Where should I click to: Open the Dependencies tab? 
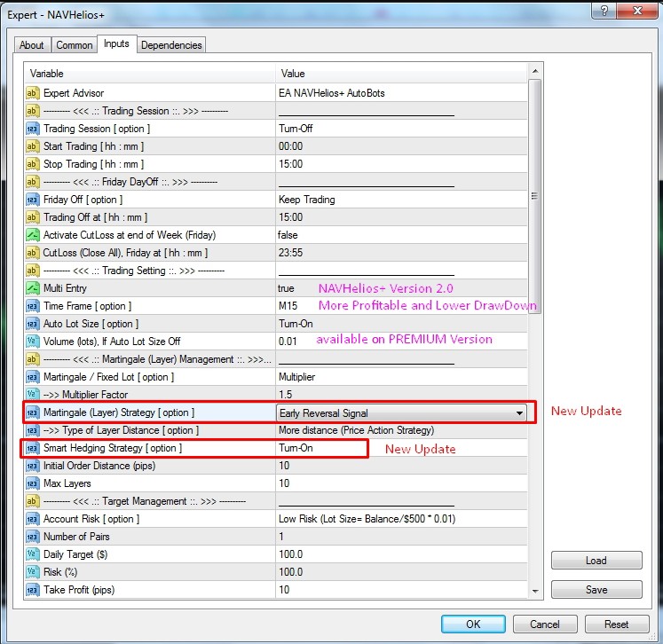point(171,45)
